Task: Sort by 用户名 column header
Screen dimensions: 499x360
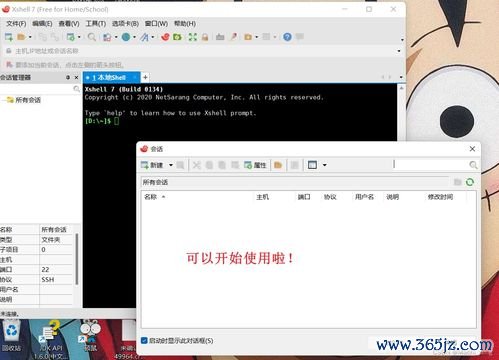Action: click(364, 197)
